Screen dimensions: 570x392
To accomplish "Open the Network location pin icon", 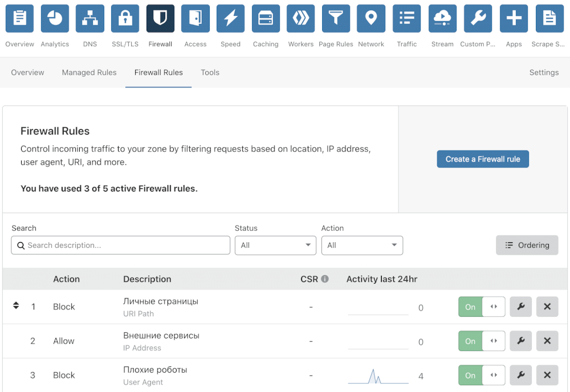I will click(x=371, y=19).
